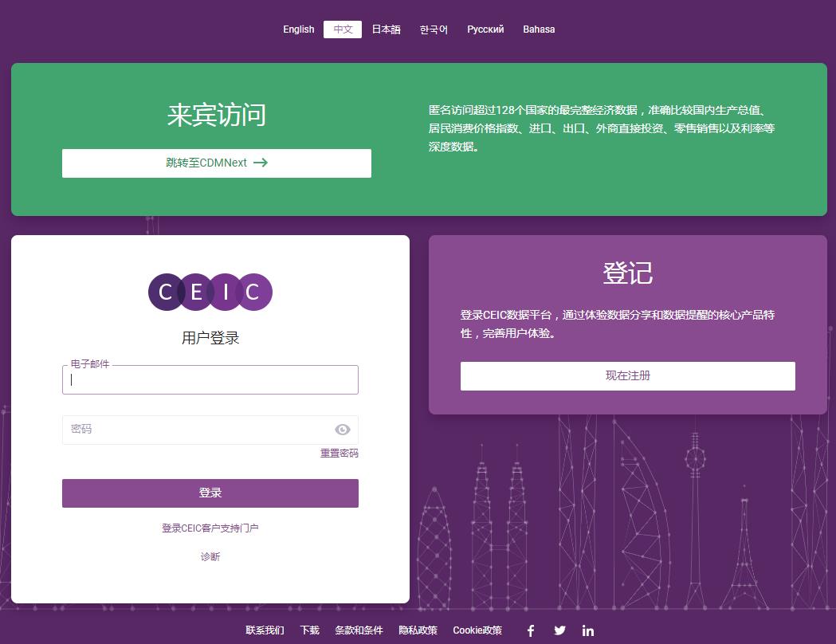
Task: Switch language to English
Action: 299,29
